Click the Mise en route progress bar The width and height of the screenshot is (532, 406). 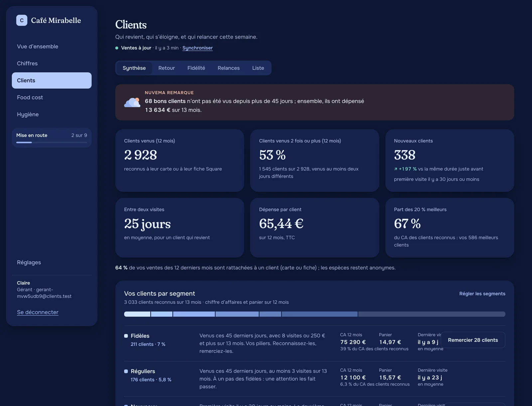[x=52, y=143]
